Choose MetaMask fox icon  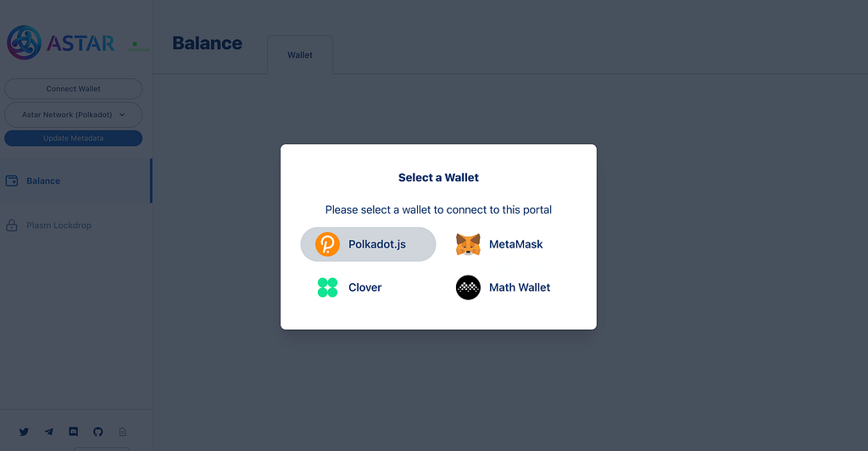(468, 244)
